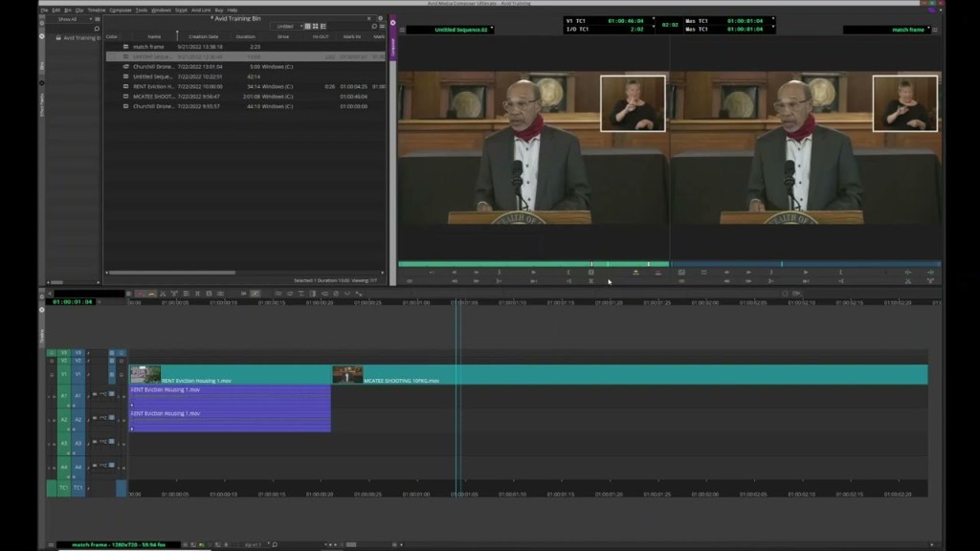
Task: Click the red Overwrite icon
Action: click(658, 273)
